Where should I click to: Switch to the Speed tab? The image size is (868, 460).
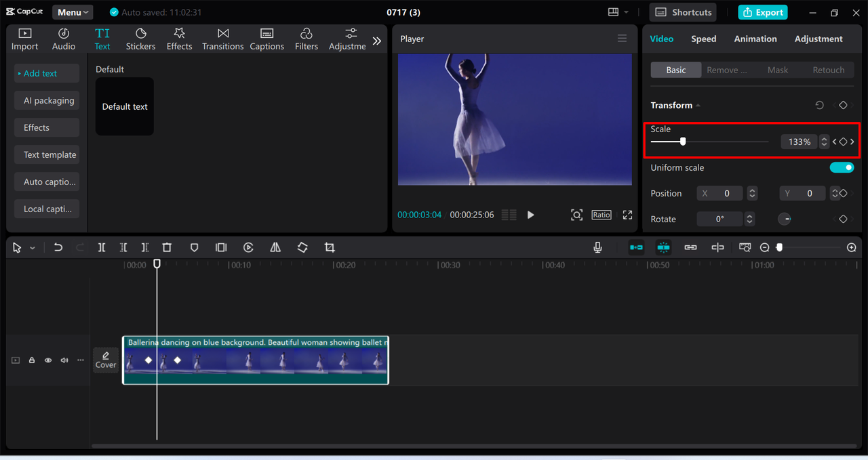(703, 39)
